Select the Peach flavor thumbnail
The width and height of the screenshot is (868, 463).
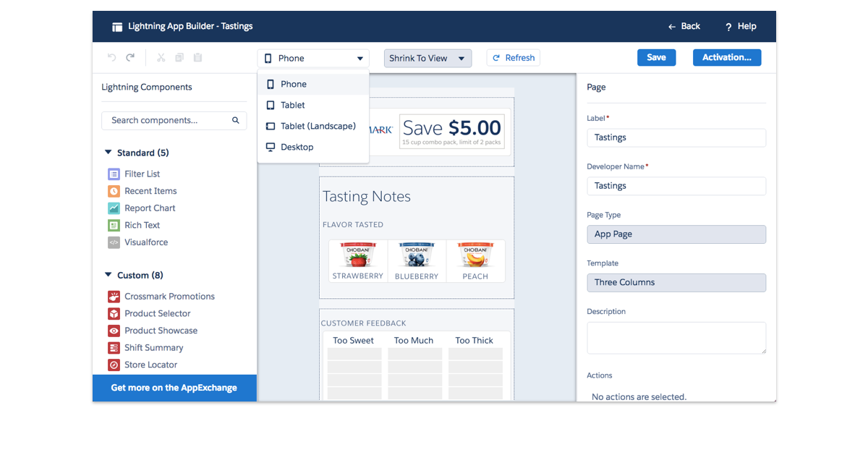475,261
